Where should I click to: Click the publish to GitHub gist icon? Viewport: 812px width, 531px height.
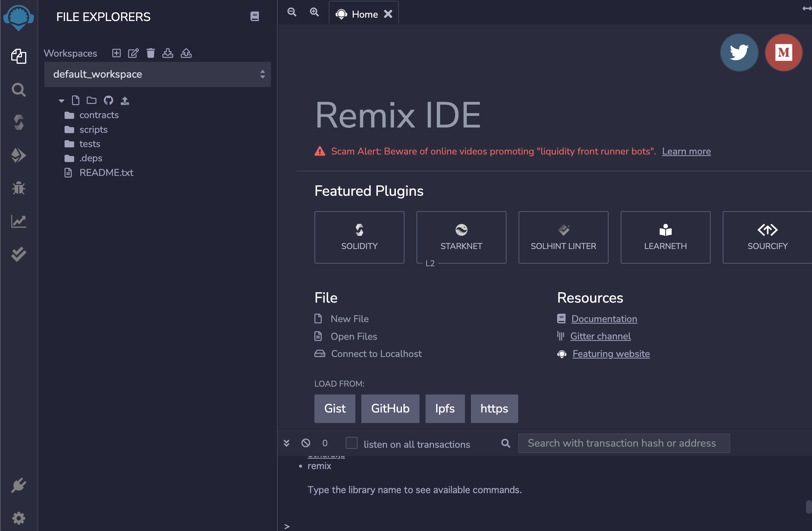[108, 100]
